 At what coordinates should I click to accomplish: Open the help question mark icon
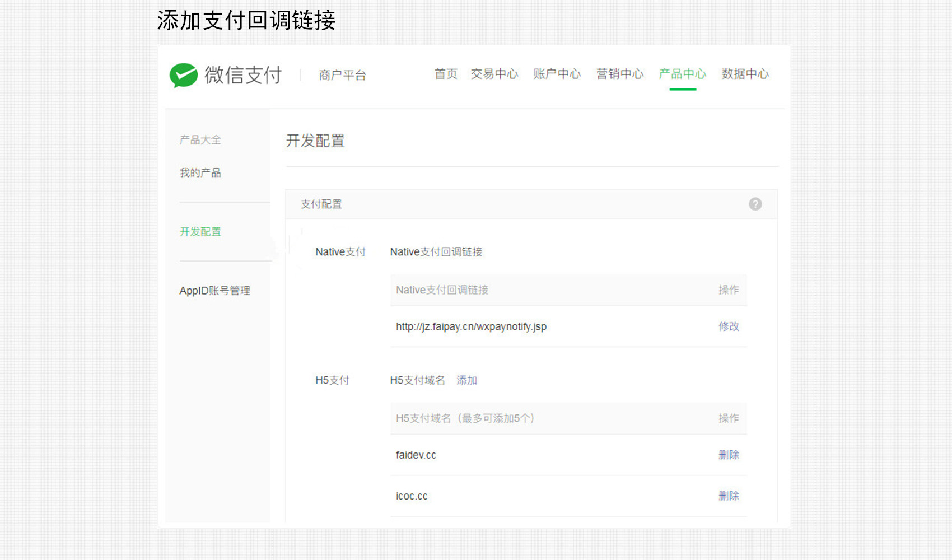(x=755, y=204)
